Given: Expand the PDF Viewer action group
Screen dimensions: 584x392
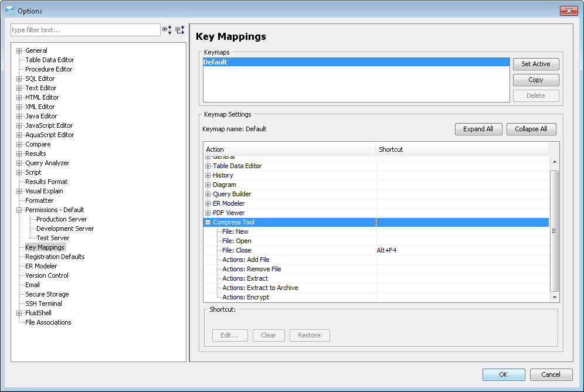Looking at the screenshot, I should tap(208, 213).
